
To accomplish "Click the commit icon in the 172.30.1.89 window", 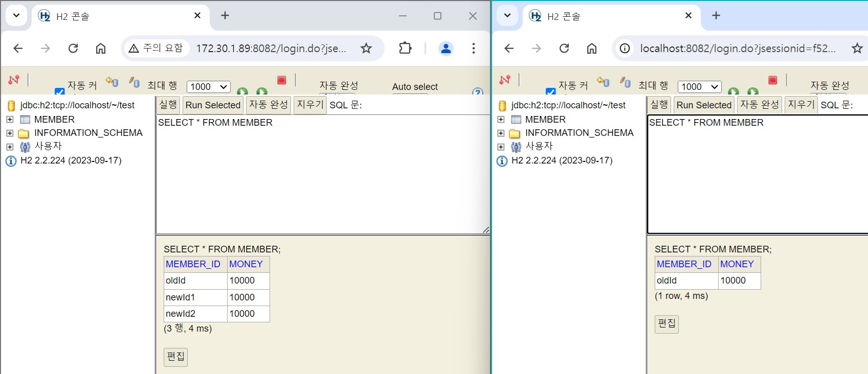I will [x=135, y=82].
